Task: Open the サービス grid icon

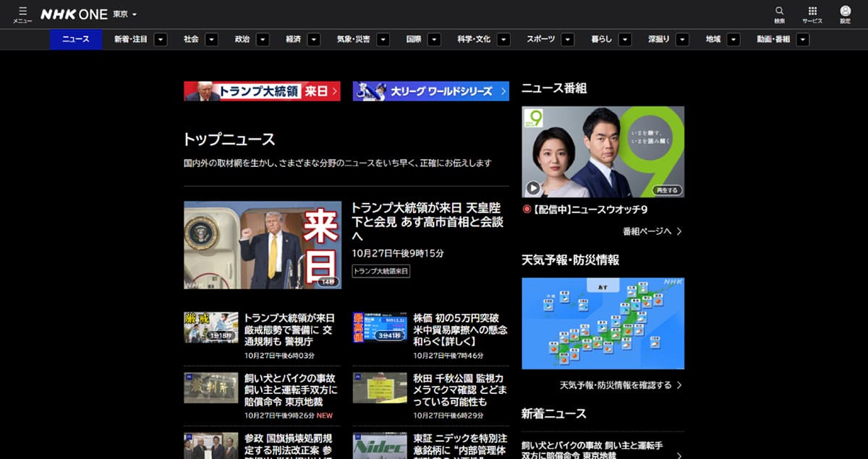Action: 812,12
